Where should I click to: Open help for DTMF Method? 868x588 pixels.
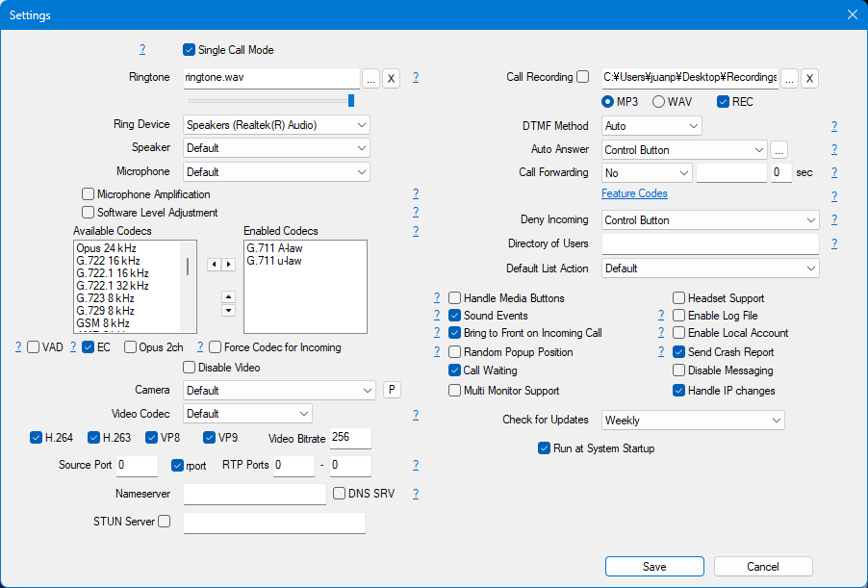click(x=834, y=126)
